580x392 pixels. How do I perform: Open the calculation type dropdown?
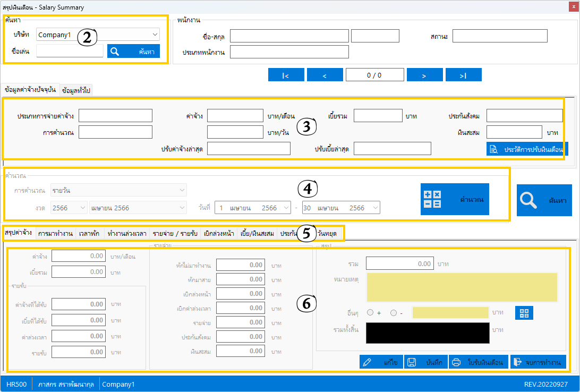(118, 190)
